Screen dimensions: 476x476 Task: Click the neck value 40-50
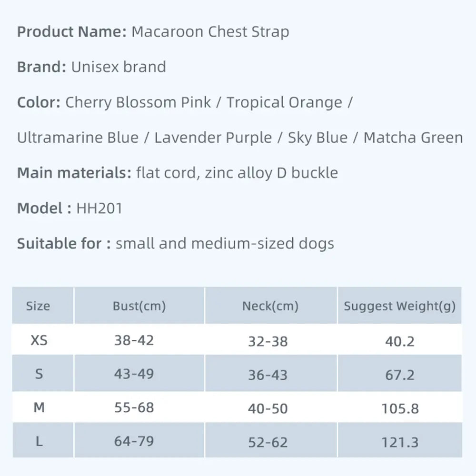click(x=268, y=408)
